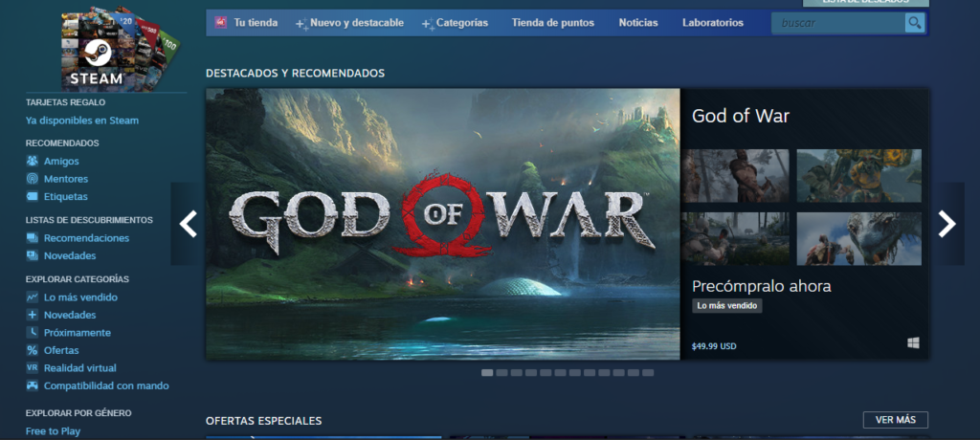Select the last carousel page indicator
Screen dimensions: 980x440
coord(648,373)
